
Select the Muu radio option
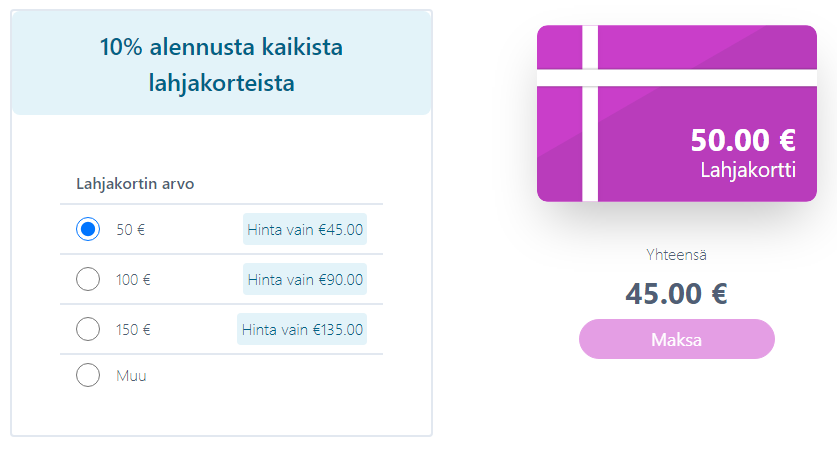(88, 375)
